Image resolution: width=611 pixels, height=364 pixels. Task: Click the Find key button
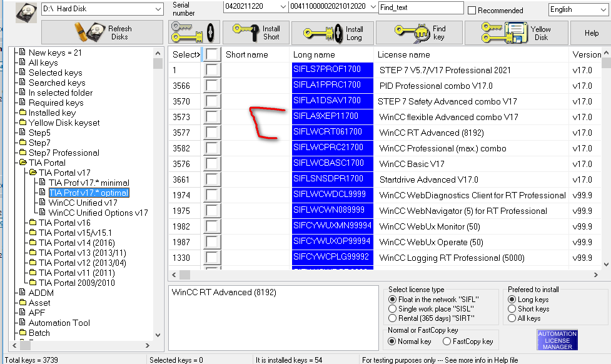coord(419,33)
